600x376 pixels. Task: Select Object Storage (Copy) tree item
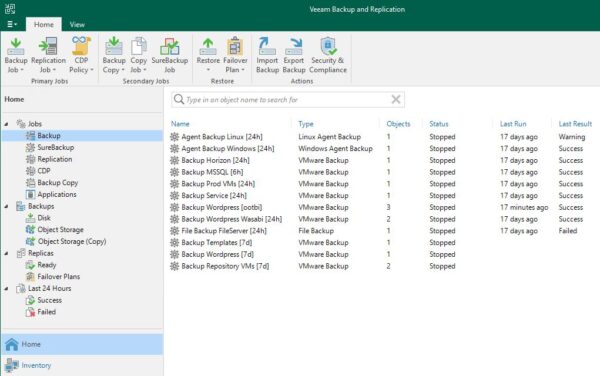pyautogui.click(x=66, y=241)
